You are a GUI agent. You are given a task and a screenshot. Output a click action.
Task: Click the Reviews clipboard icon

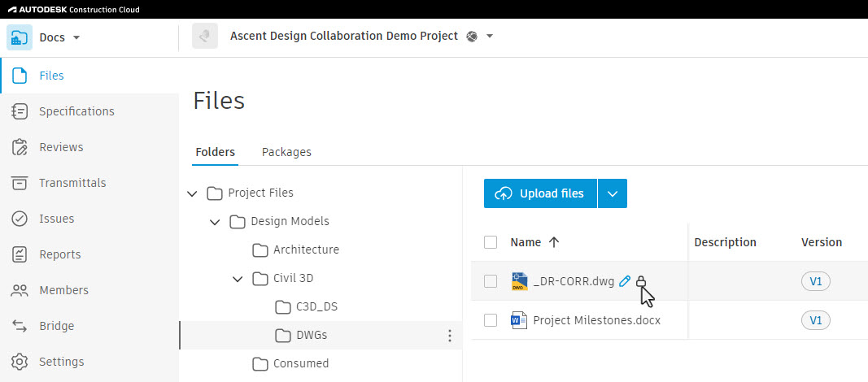click(20, 147)
